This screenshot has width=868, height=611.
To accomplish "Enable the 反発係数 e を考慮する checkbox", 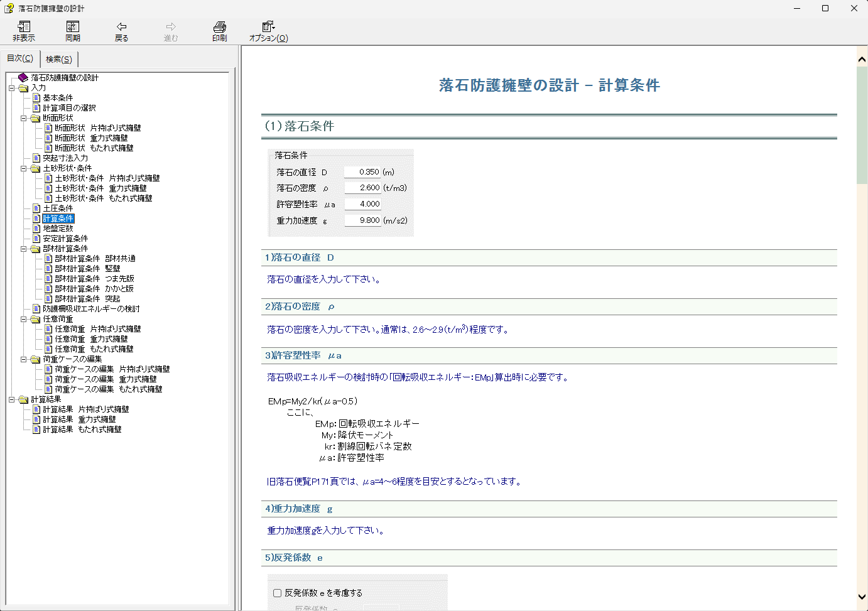I will tap(277, 593).
